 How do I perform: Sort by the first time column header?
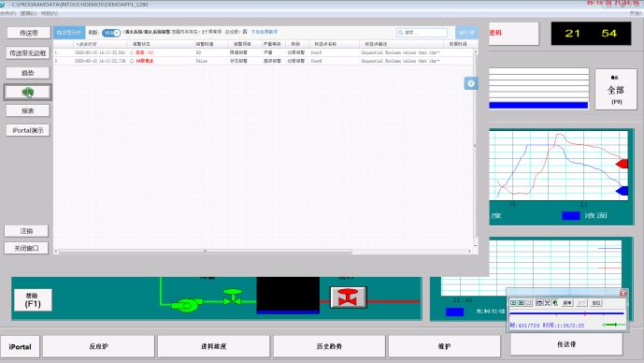[100, 44]
